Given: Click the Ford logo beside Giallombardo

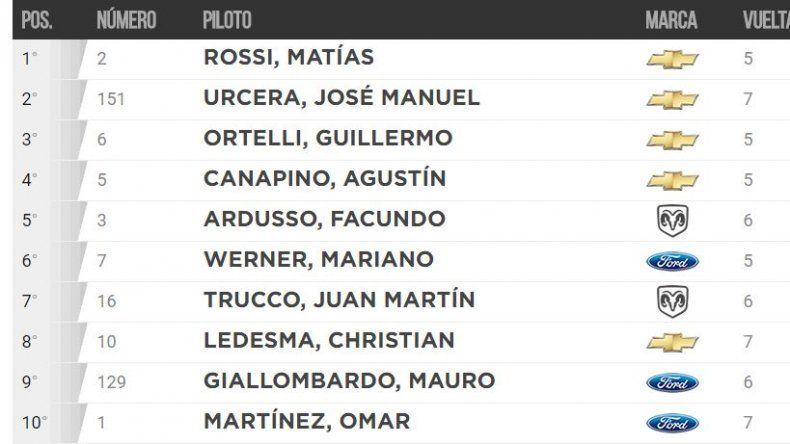Looking at the screenshot, I should click(672, 382).
